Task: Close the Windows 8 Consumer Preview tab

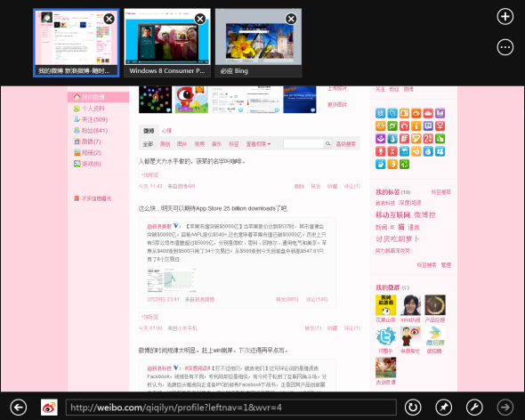Action: (200, 19)
